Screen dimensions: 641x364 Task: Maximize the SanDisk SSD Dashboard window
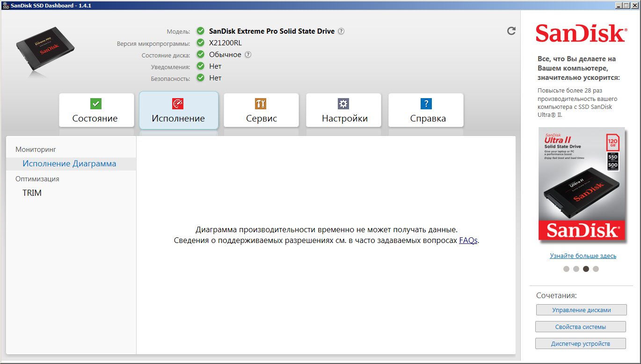point(626,5)
